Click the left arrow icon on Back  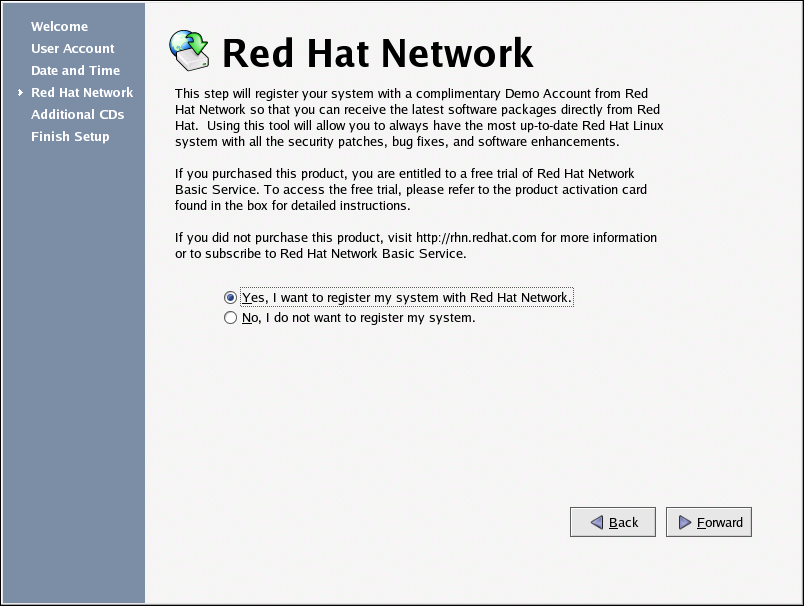point(596,522)
